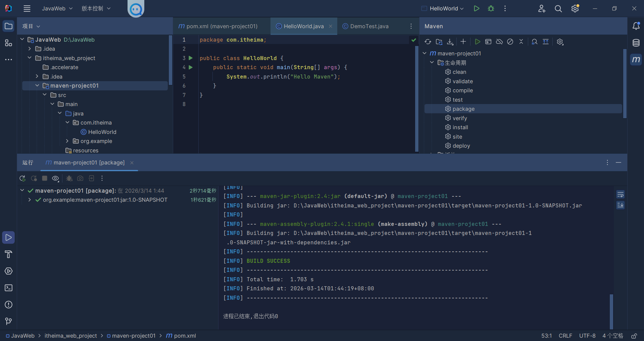Expand org.example:maven-project01 build result node
644x341 pixels.
(30, 200)
